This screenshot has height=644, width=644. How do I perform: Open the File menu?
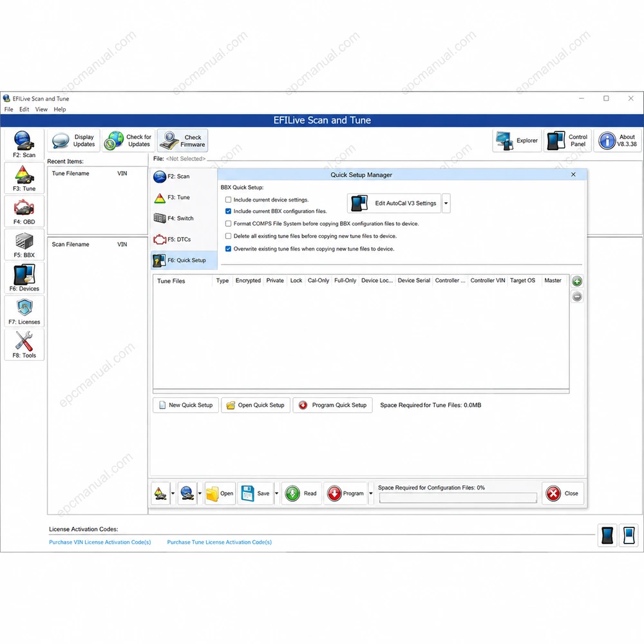pyautogui.click(x=8, y=109)
